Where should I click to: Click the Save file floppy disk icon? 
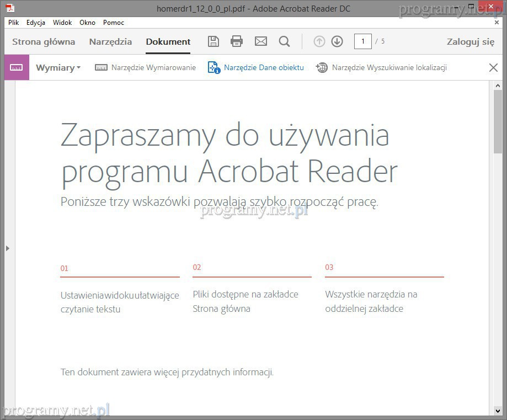(214, 41)
